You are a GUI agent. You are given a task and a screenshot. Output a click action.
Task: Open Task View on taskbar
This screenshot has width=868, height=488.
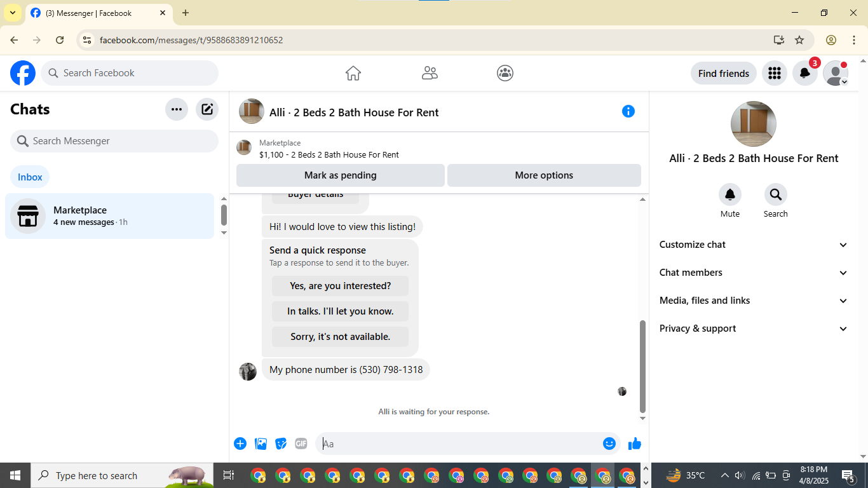(x=229, y=475)
